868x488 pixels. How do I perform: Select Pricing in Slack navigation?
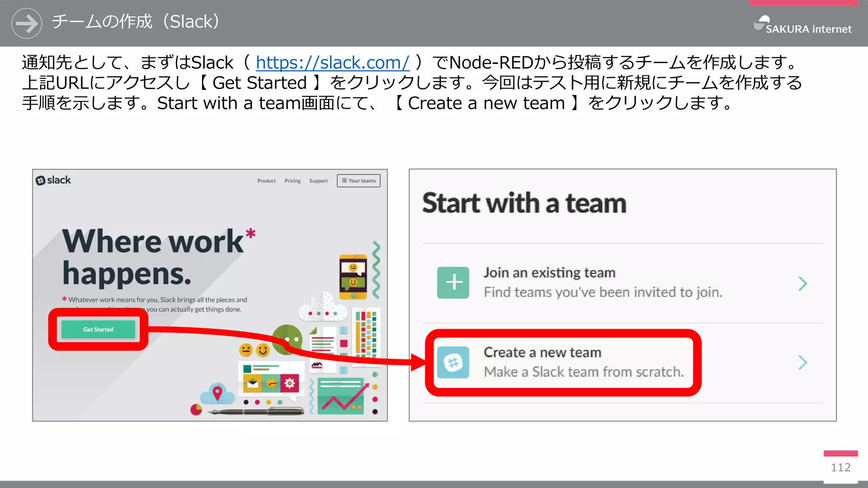tap(292, 181)
